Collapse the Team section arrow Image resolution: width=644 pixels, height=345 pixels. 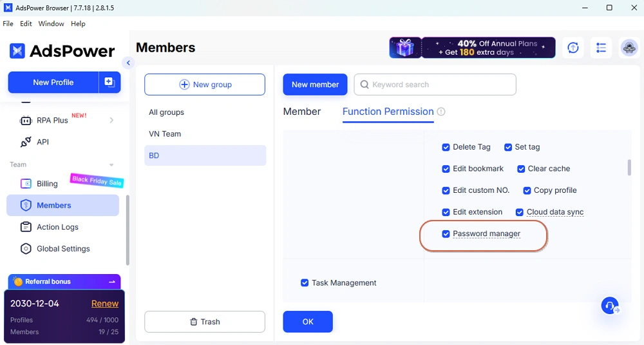pos(111,165)
